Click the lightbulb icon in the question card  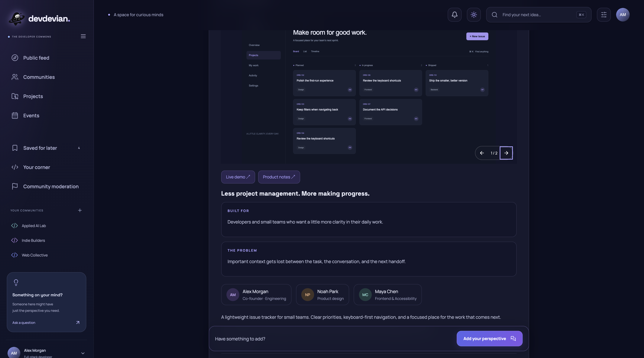16,283
